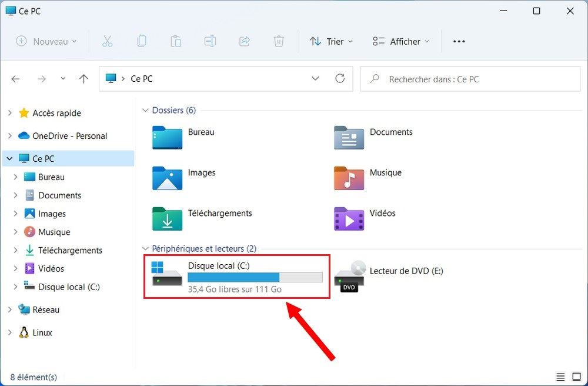Select Réseau in the navigation pane
The width and height of the screenshot is (588, 386).
pyautogui.click(x=46, y=310)
